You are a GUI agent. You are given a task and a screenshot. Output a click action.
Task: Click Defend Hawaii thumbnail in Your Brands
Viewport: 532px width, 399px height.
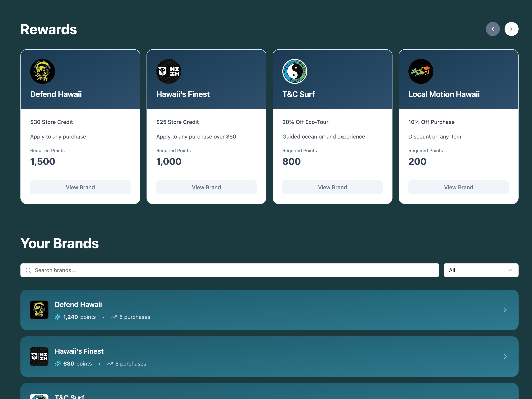(x=39, y=310)
